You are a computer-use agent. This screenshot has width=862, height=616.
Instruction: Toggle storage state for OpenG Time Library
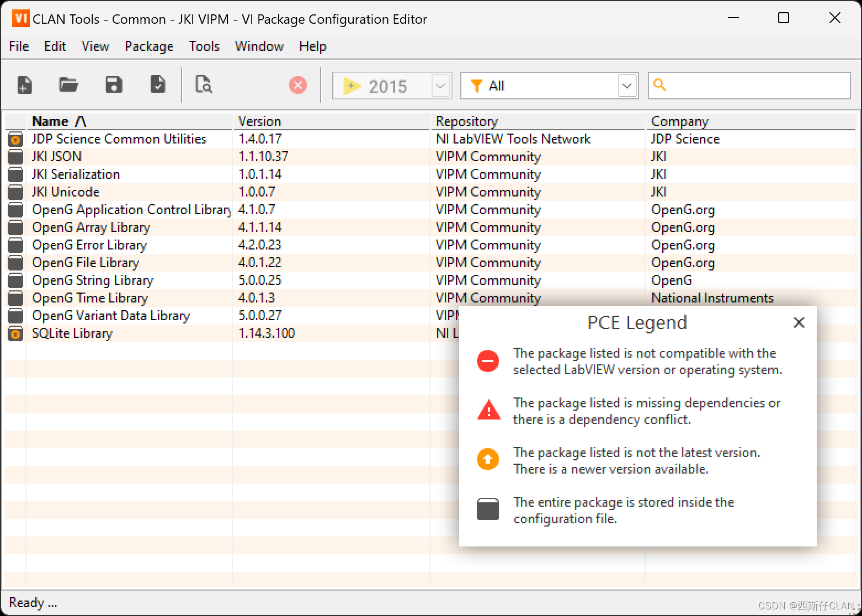point(15,298)
